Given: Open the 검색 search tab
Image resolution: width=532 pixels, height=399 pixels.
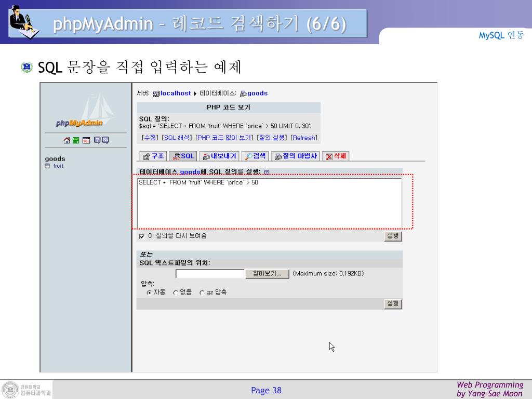Looking at the screenshot, I should tap(256, 156).
